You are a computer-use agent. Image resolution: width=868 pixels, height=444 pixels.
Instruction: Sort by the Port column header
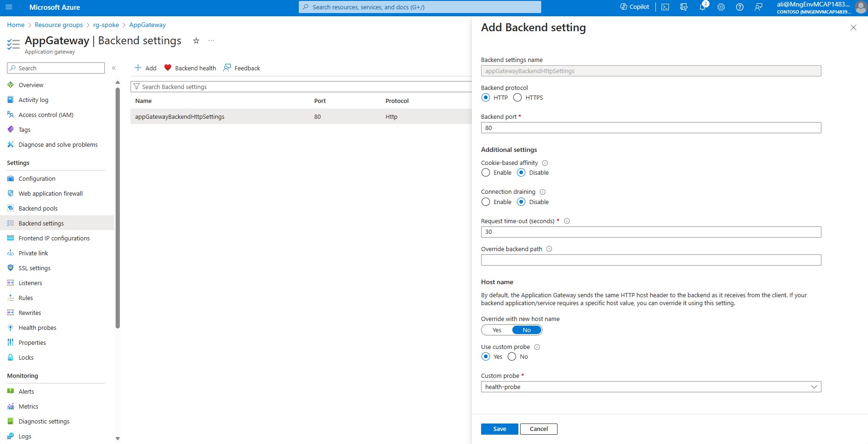320,101
